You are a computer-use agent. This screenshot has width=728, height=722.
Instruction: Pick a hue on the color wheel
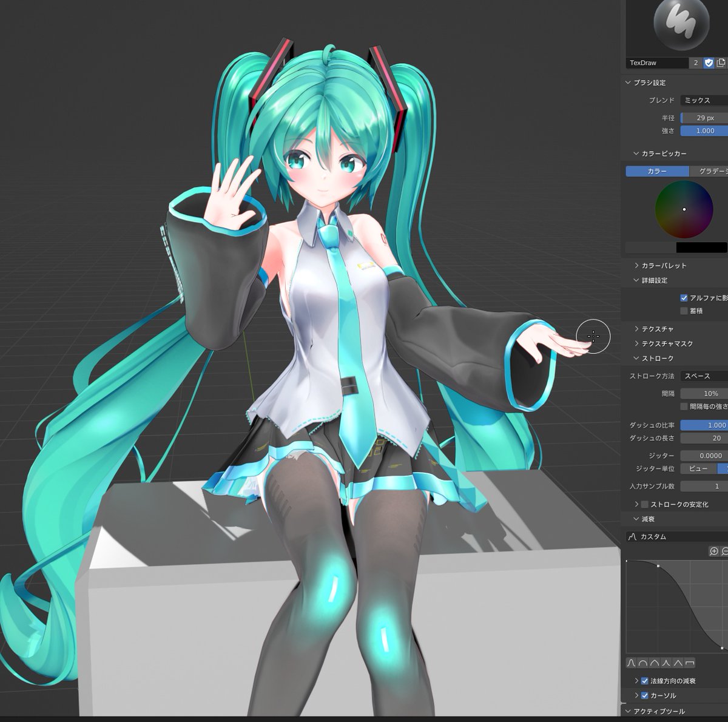[684, 209]
